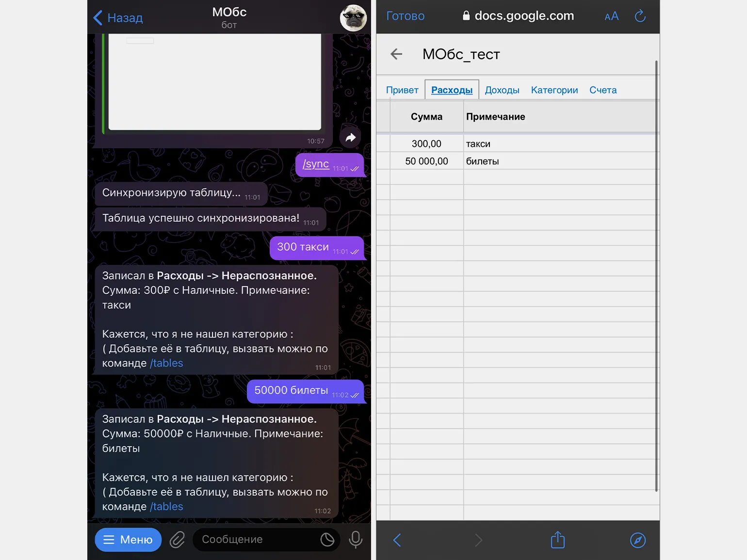Tap the microphone voice message icon
The image size is (747, 560).
[356, 540]
